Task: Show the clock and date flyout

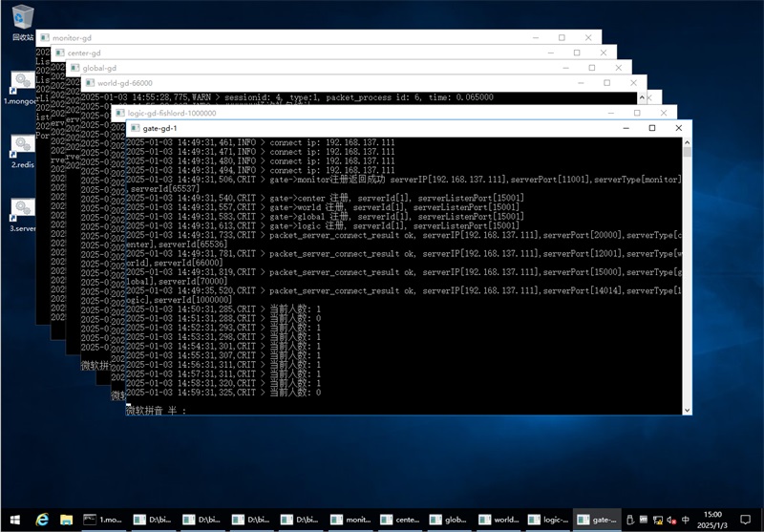Action: coord(712,520)
